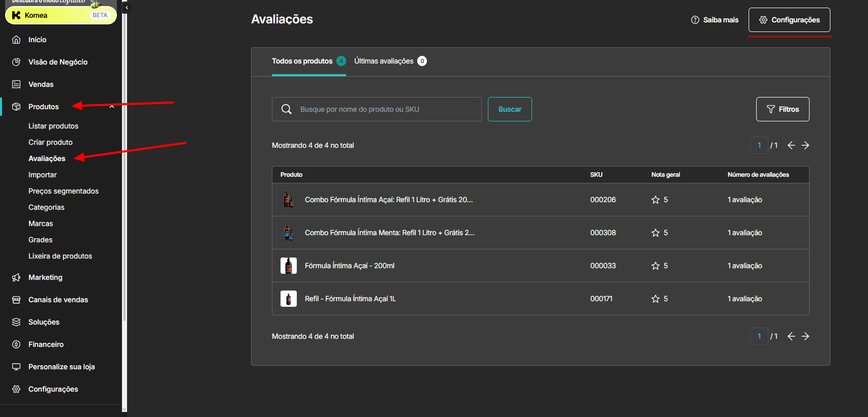This screenshot has height=417, width=868.
Task: Open Marcas submenu item
Action: pyautogui.click(x=41, y=223)
